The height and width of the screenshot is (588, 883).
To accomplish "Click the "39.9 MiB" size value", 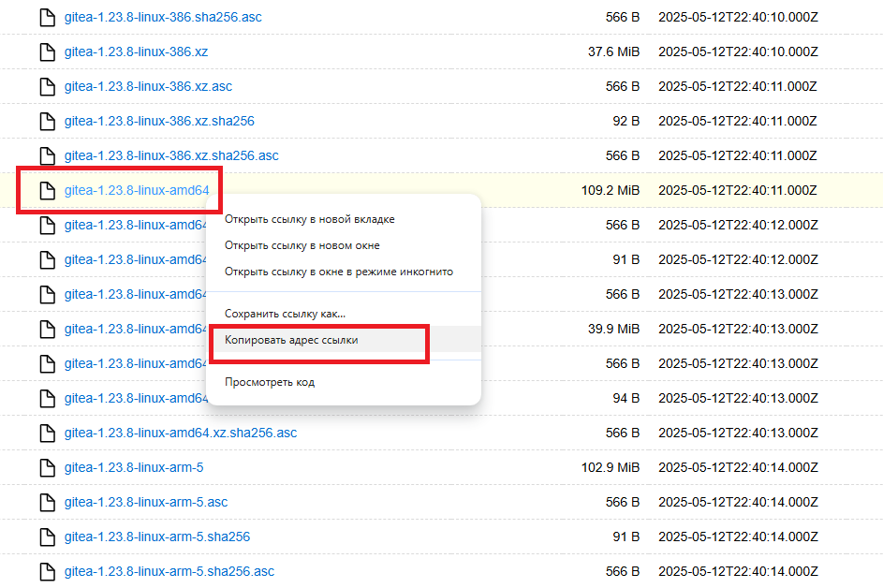I will 614,329.
